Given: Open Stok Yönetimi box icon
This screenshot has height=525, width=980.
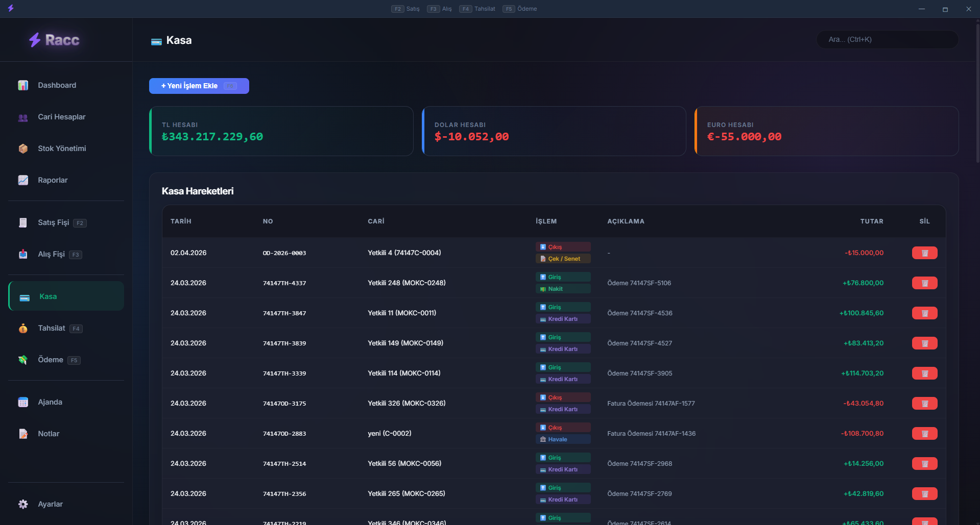Looking at the screenshot, I should pos(23,148).
